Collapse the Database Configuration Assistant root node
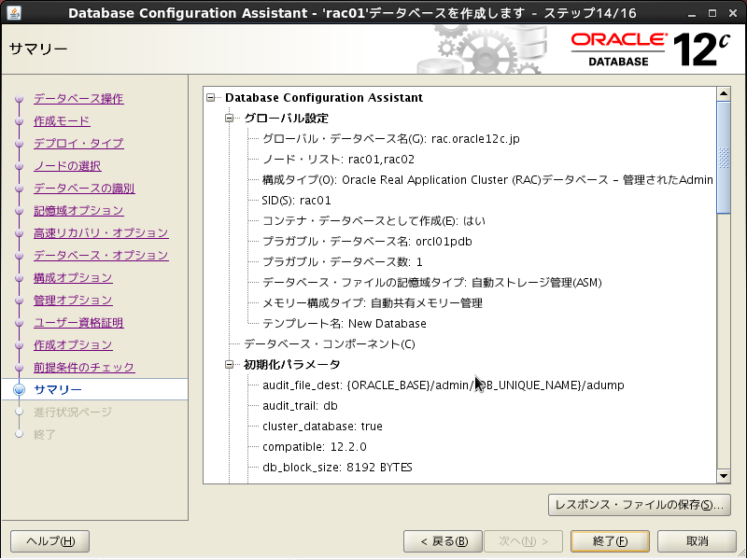This screenshot has width=747, height=560. [211, 98]
